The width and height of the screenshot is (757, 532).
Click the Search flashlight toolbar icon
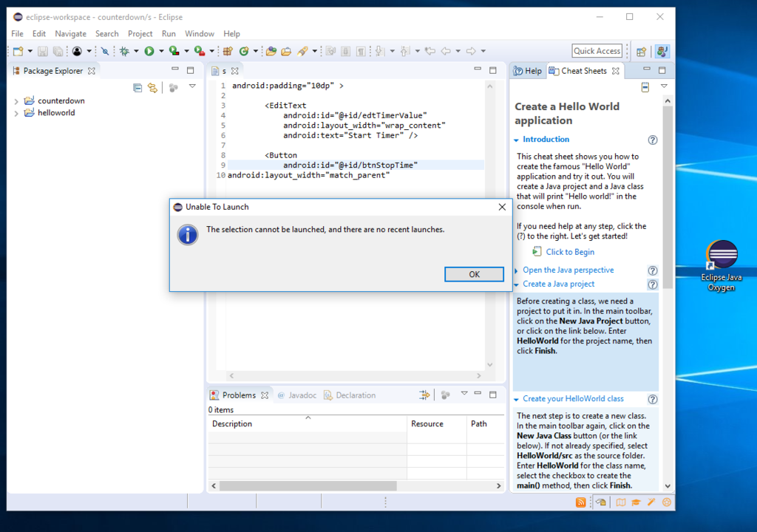[302, 51]
